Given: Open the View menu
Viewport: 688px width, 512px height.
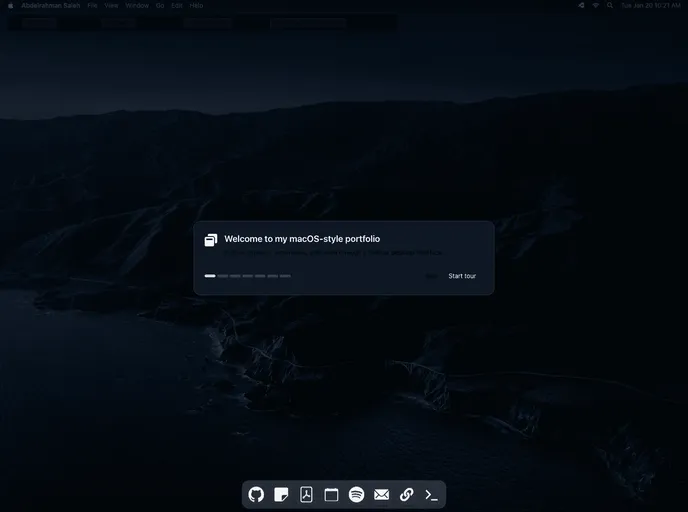Looking at the screenshot, I should (111, 6).
